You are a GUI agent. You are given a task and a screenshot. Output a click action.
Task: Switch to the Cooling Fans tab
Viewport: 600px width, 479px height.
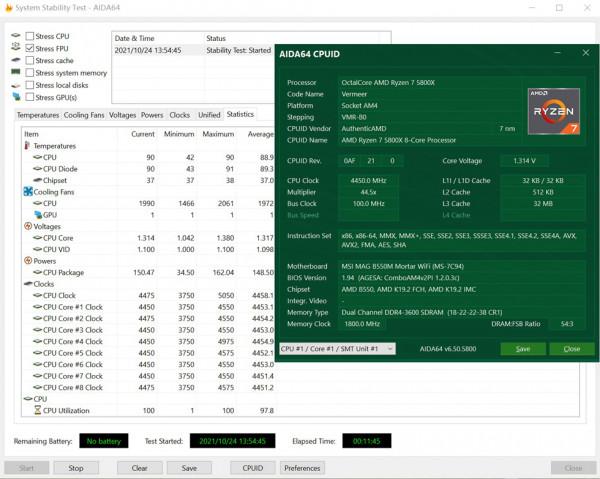[84, 115]
